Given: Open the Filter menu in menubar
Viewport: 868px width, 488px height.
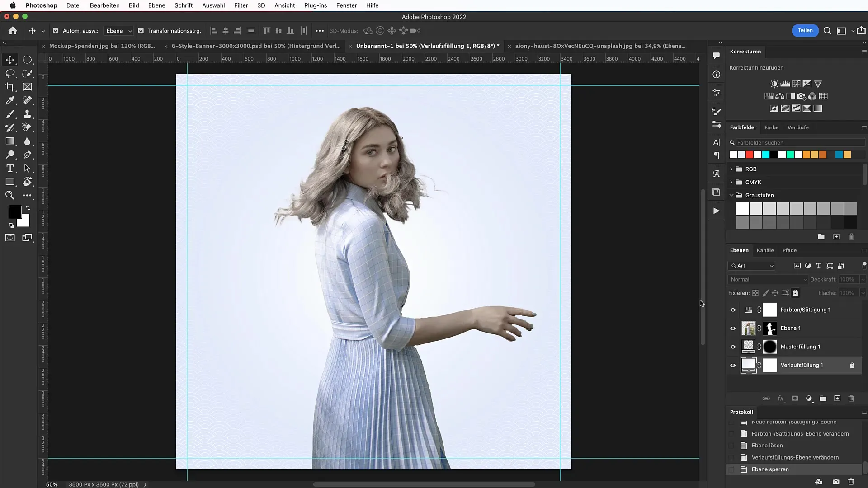Looking at the screenshot, I should click(241, 5).
